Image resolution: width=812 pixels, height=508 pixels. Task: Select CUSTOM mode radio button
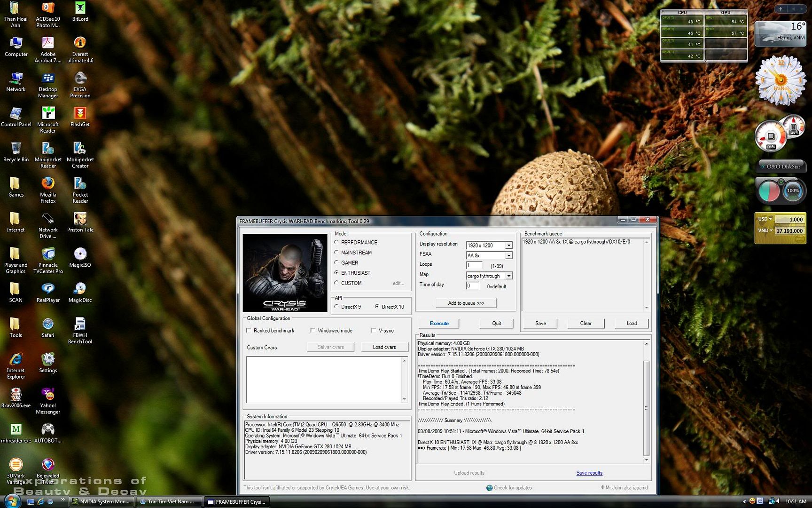pyautogui.click(x=336, y=283)
